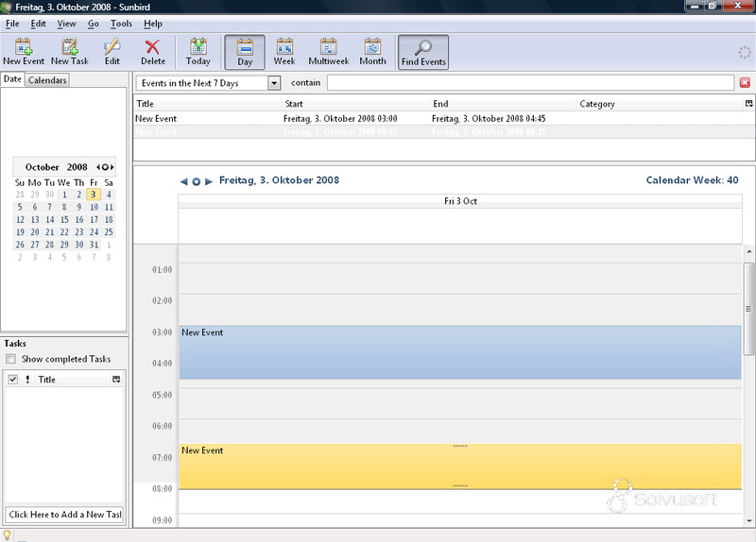
Task: Go to next month in mini calendar
Action: pos(112,167)
